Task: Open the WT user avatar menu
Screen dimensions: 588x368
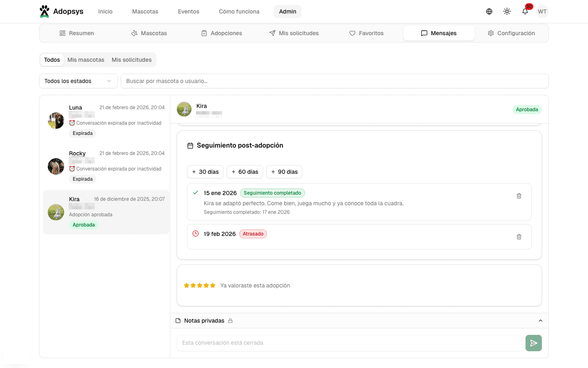Action: (x=542, y=11)
